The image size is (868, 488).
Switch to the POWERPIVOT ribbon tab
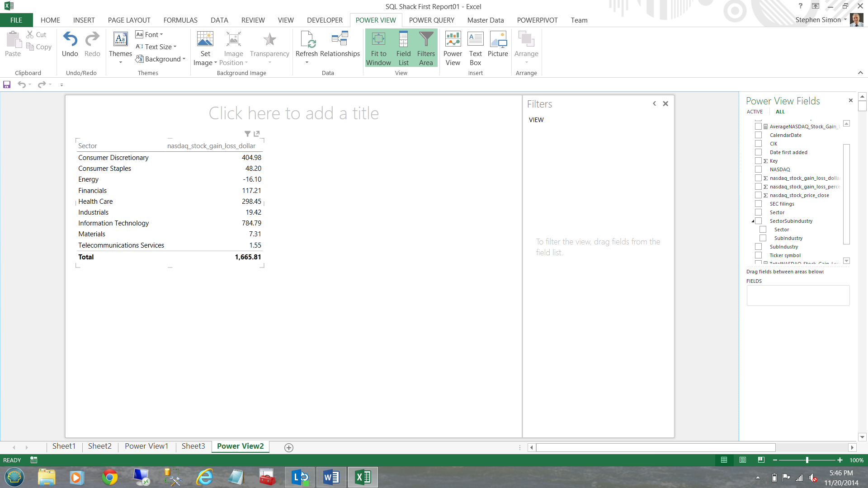coord(537,20)
